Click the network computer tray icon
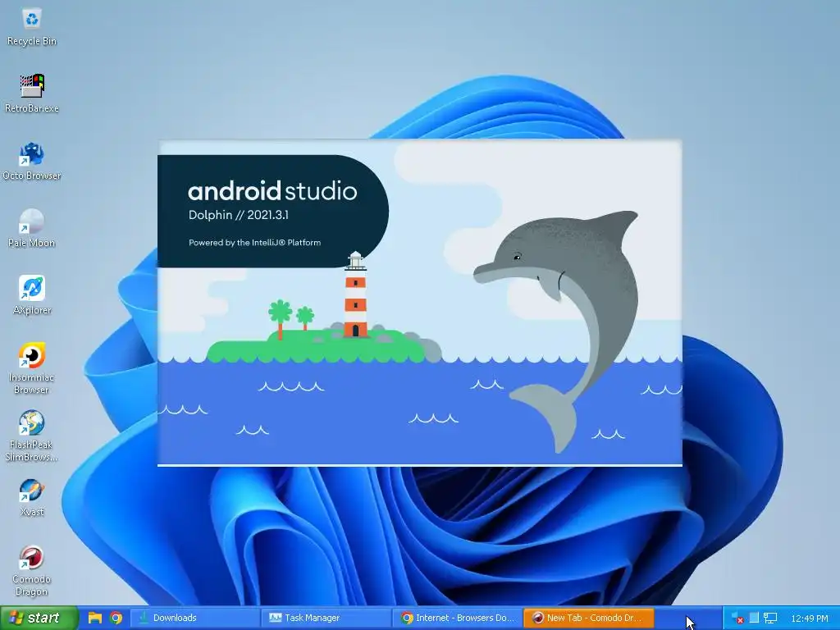 coord(769,619)
